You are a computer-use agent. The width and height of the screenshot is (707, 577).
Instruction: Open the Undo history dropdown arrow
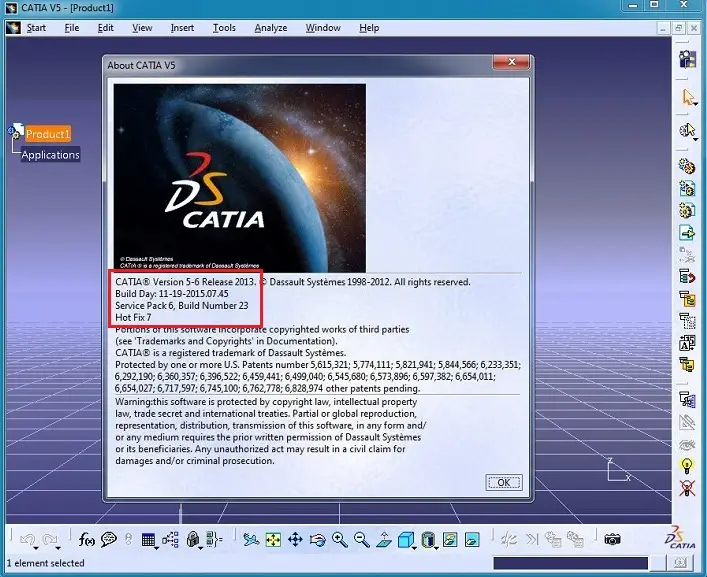click(x=36, y=548)
